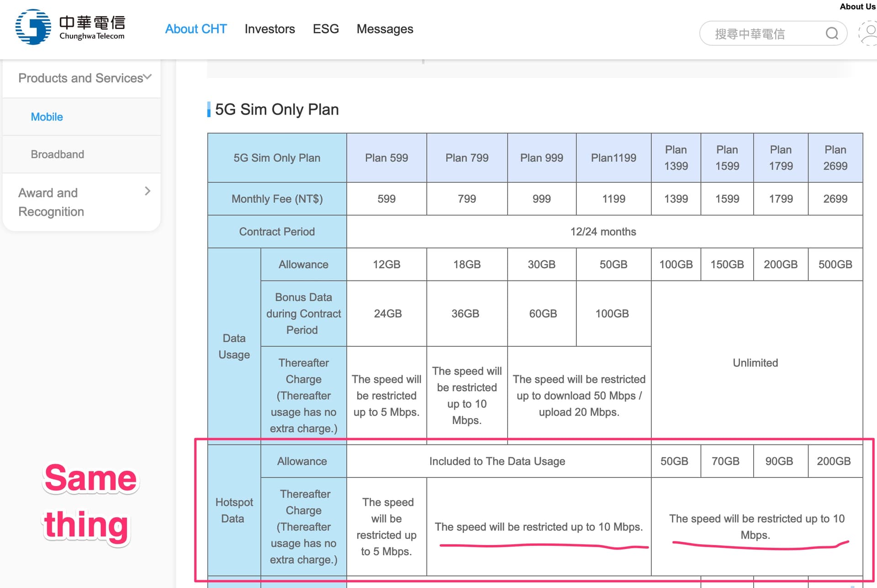Go to the Messages menu
The width and height of the screenshot is (877, 588).
[x=385, y=29]
